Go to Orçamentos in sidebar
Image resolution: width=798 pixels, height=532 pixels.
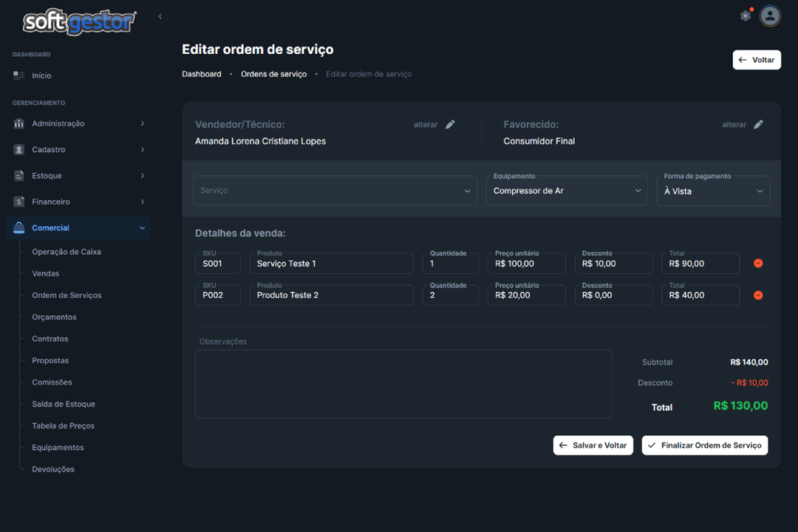click(x=54, y=317)
